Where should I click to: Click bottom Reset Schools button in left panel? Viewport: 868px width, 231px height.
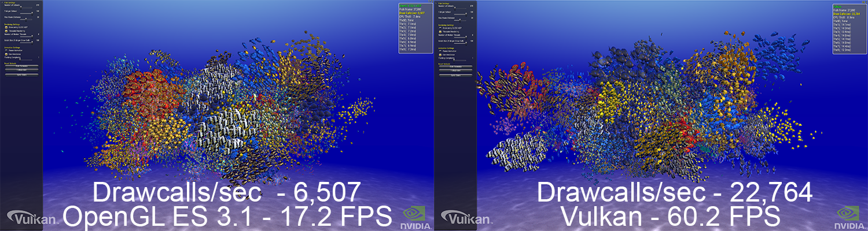pyautogui.click(x=21, y=75)
